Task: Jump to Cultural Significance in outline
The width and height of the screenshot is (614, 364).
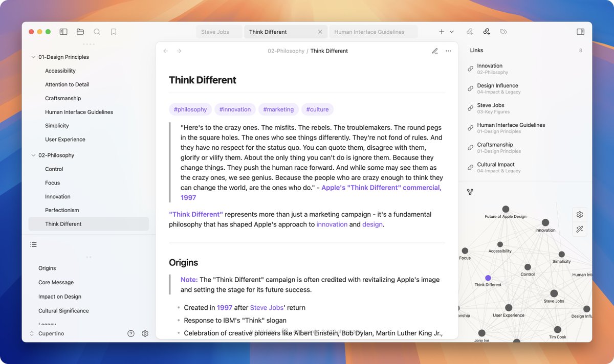Action: coord(63,311)
